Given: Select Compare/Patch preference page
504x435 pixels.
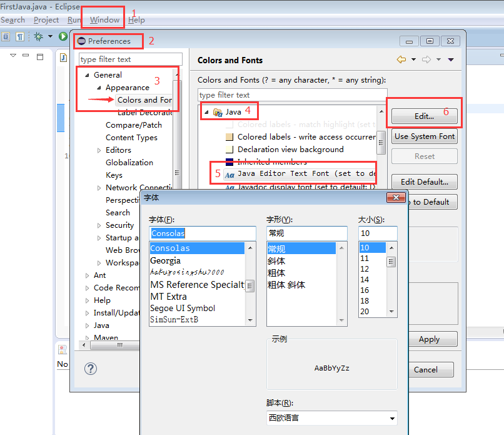Looking at the screenshot, I should (x=134, y=125).
